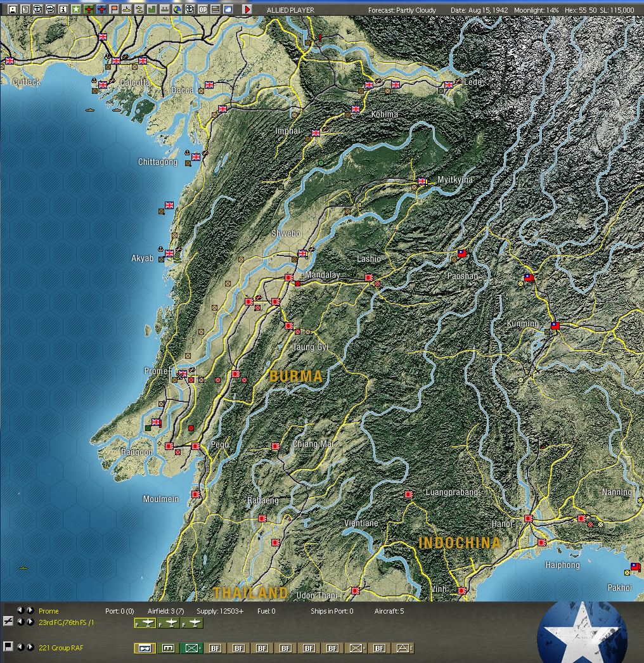Go to next base after Prome
The width and height of the screenshot is (644, 663).
[30, 610]
